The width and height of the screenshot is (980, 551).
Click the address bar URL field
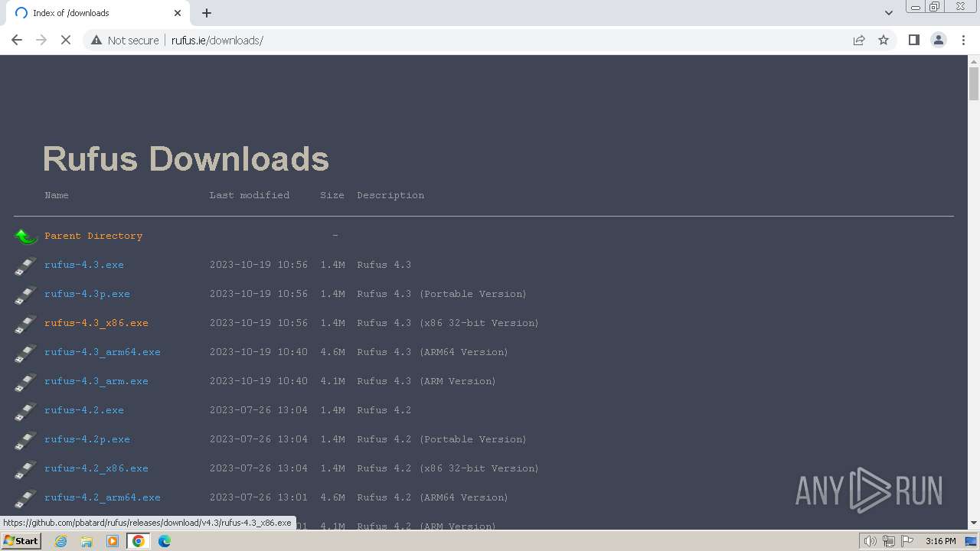point(490,40)
